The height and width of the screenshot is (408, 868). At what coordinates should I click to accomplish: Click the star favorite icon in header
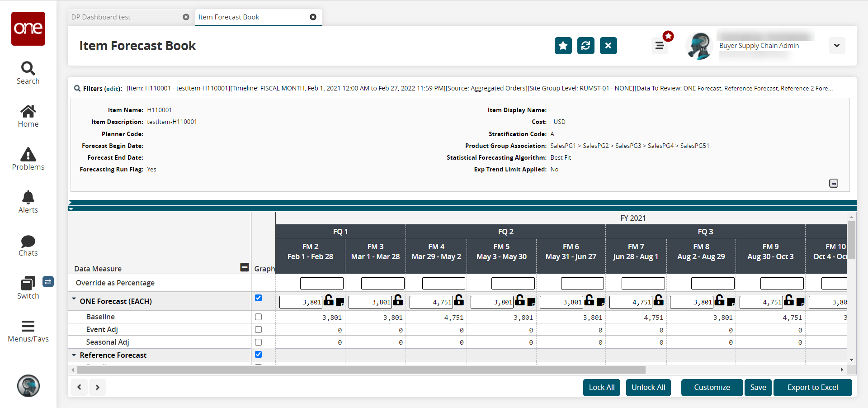point(563,46)
